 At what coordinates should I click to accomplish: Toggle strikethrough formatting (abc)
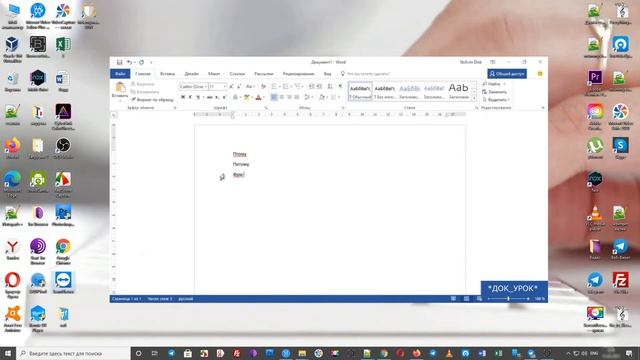(210, 97)
